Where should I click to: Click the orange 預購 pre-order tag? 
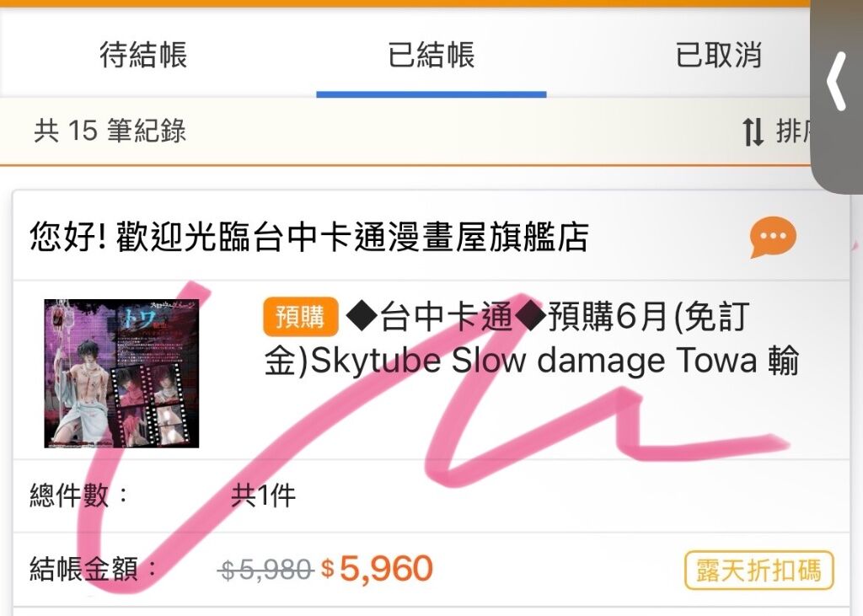pyautogui.click(x=300, y=317)
